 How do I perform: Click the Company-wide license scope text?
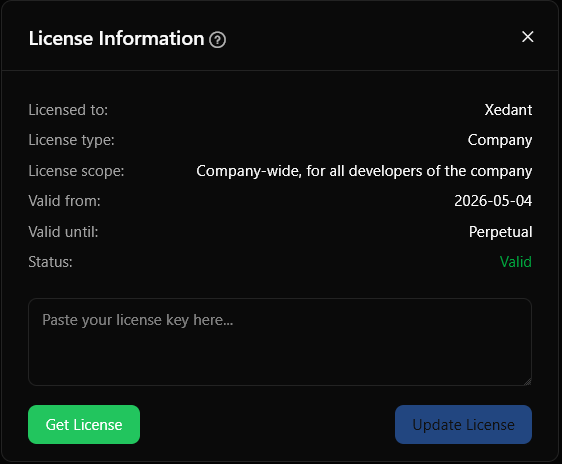[x=364, y=171]
